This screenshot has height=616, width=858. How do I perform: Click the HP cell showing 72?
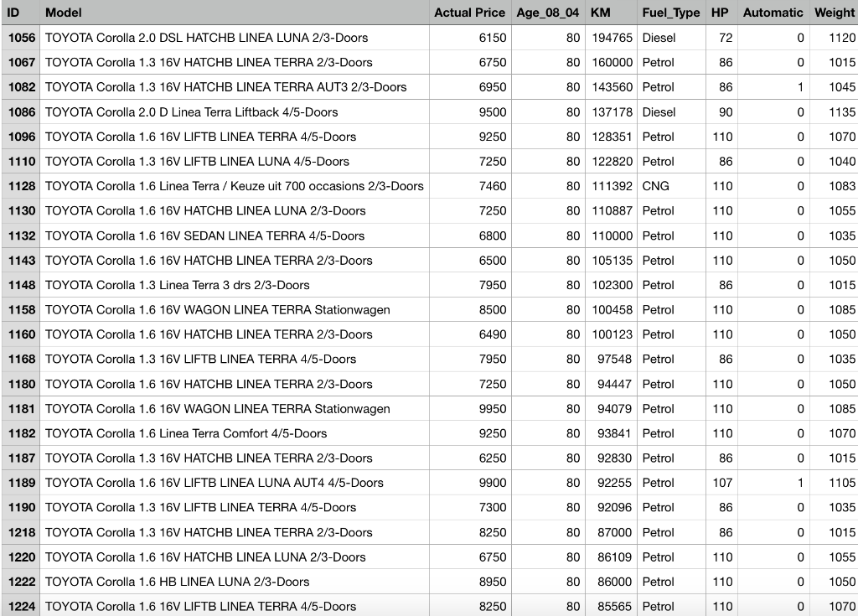pyautogui.click(x=721, y=38)
